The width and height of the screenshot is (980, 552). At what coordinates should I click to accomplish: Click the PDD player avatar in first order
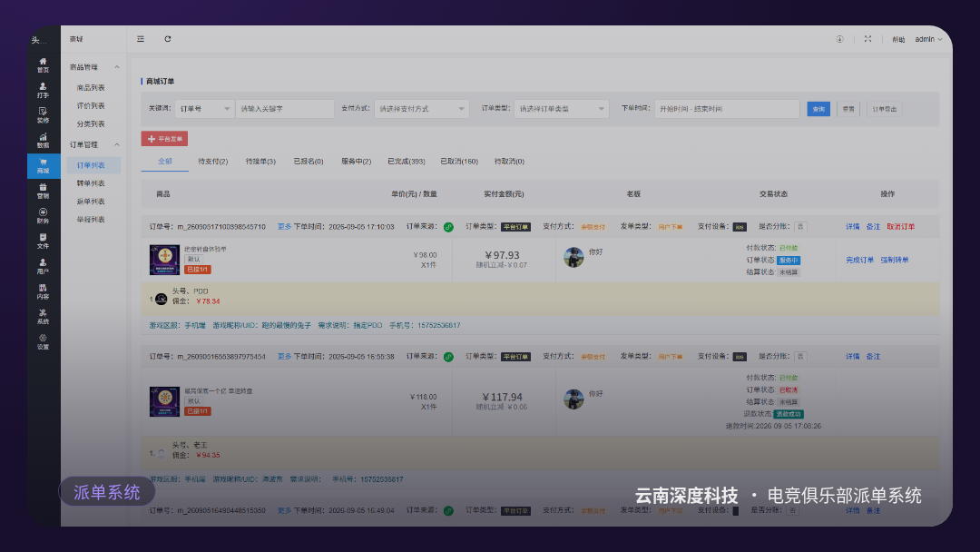pyautogui.click(x=161, y=299)
